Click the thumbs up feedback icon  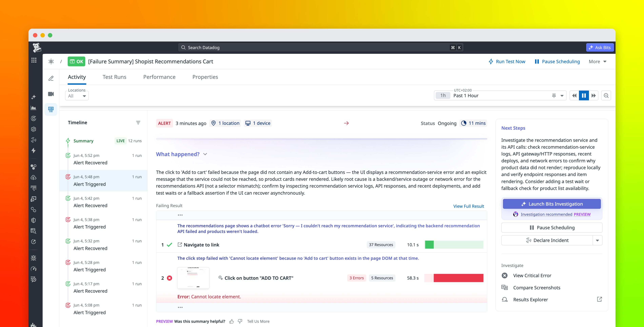(232, 322)
